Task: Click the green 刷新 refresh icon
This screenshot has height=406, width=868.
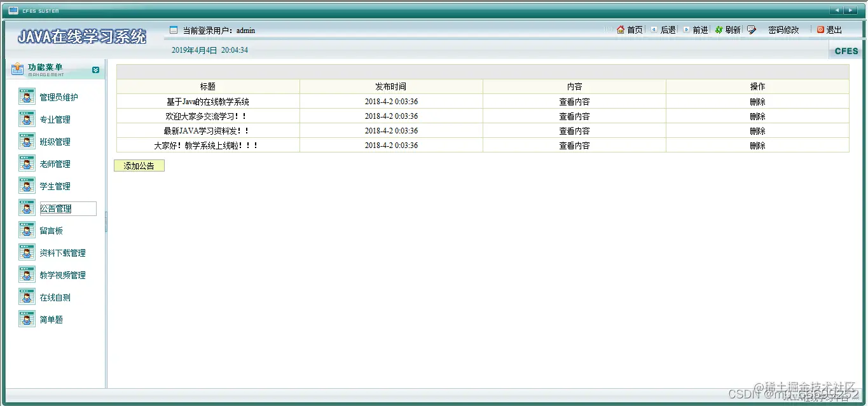Action: point(719,29)
